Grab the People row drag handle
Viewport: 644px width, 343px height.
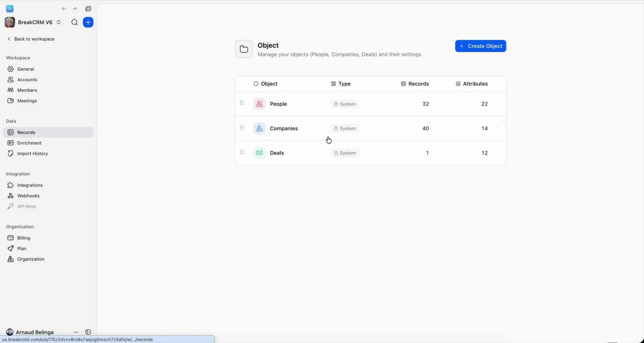[x=242, y=103]
